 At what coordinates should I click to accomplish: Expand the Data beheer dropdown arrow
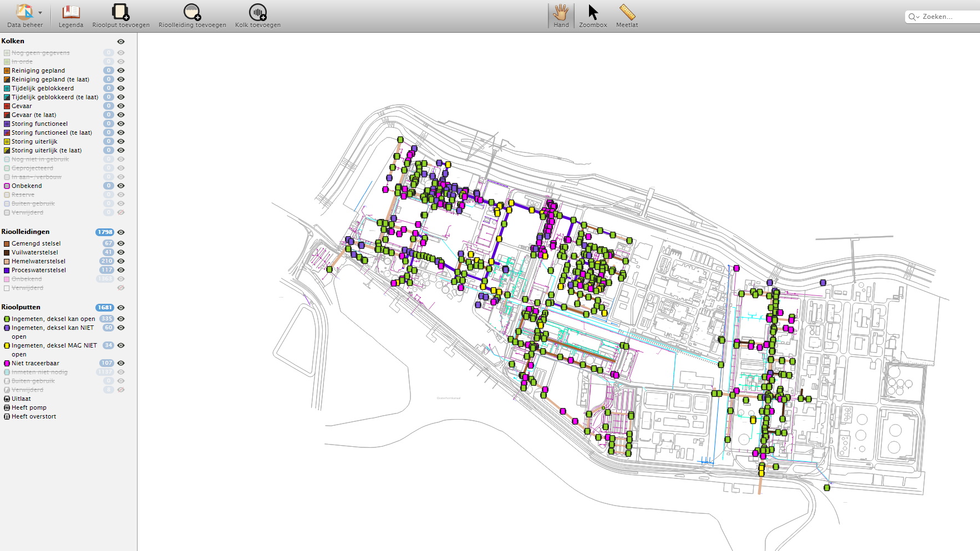(40, 13)
